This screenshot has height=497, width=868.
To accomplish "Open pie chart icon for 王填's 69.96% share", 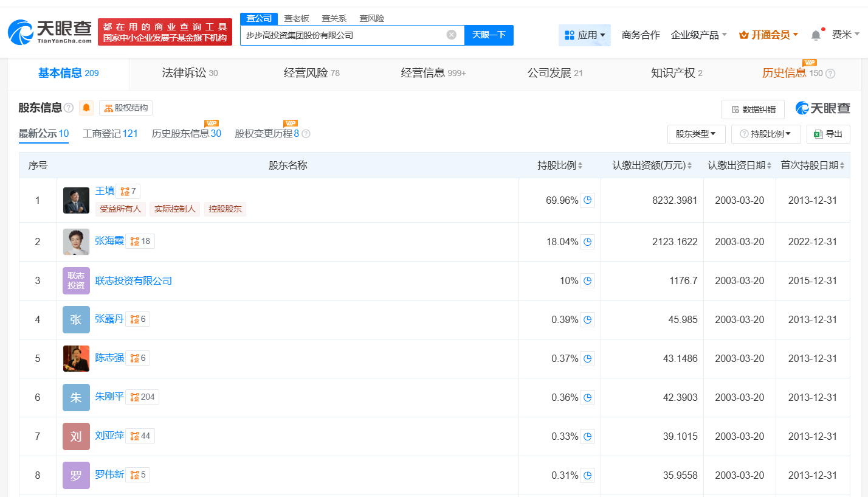I will (x=587, y=200).
